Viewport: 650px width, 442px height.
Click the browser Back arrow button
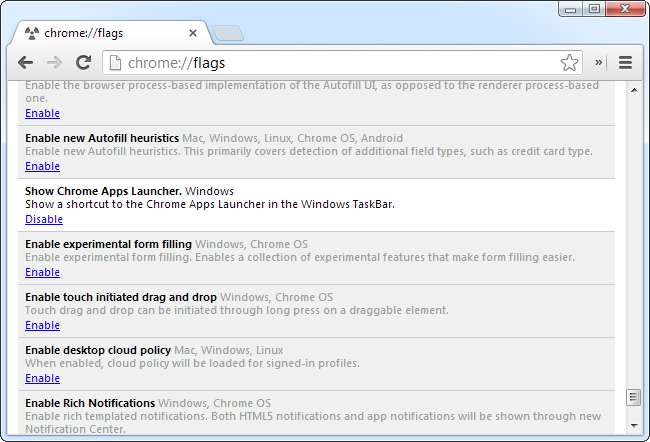tap(25, 62)
